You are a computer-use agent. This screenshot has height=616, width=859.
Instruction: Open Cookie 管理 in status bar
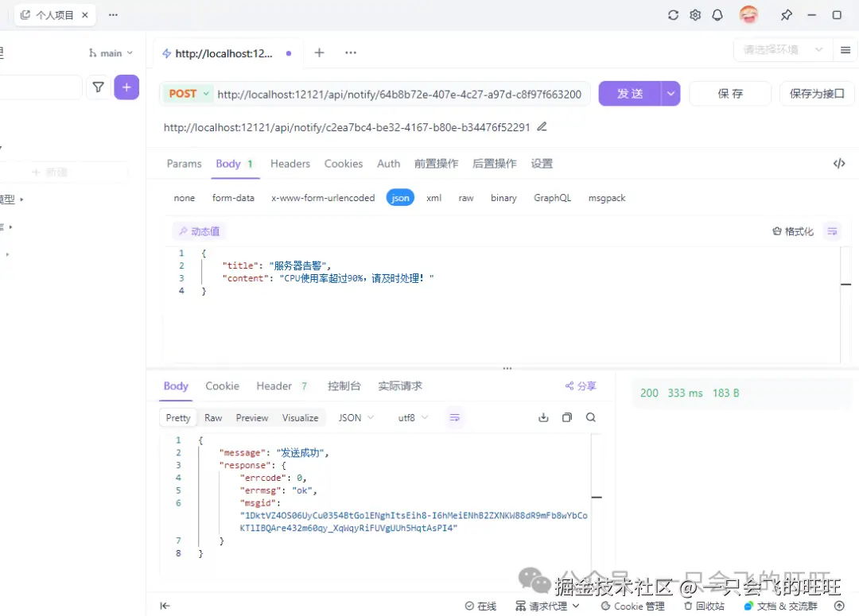[633, 606]
